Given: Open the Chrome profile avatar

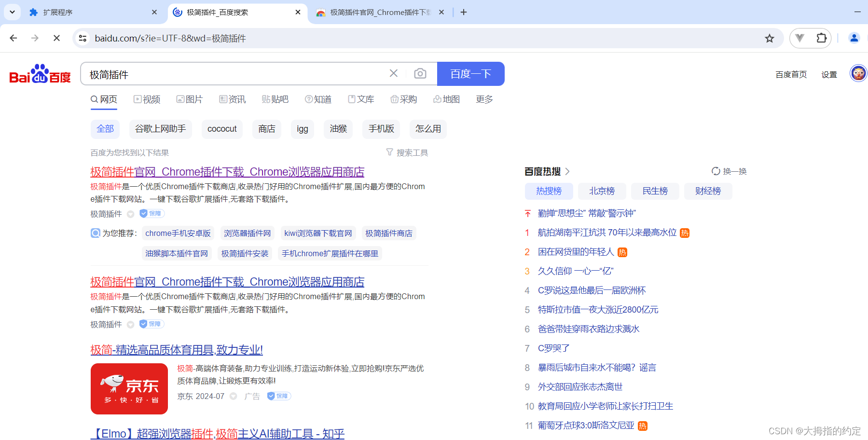Looking at the screenshot, I should tap(854, 38).
